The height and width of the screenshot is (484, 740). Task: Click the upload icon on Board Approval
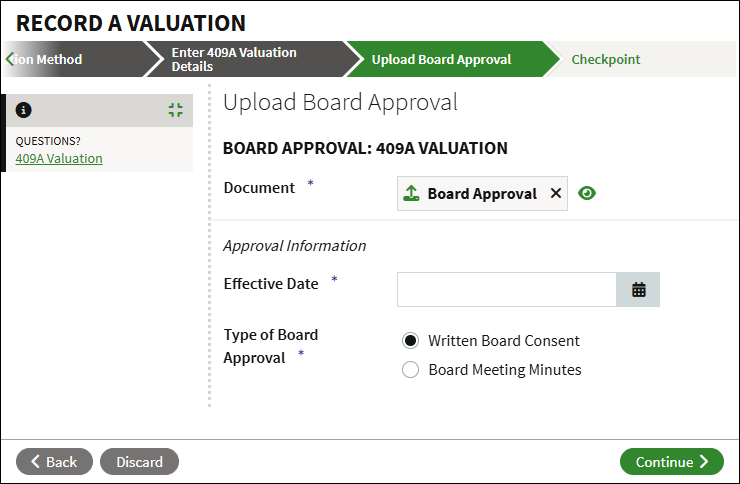pos(411,193)
